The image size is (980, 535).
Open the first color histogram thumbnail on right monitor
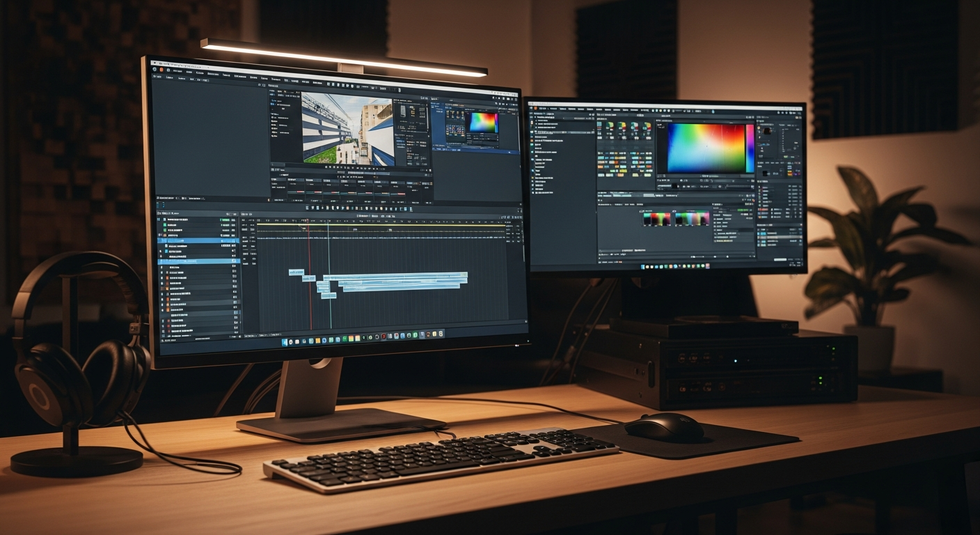click(656, 219)
